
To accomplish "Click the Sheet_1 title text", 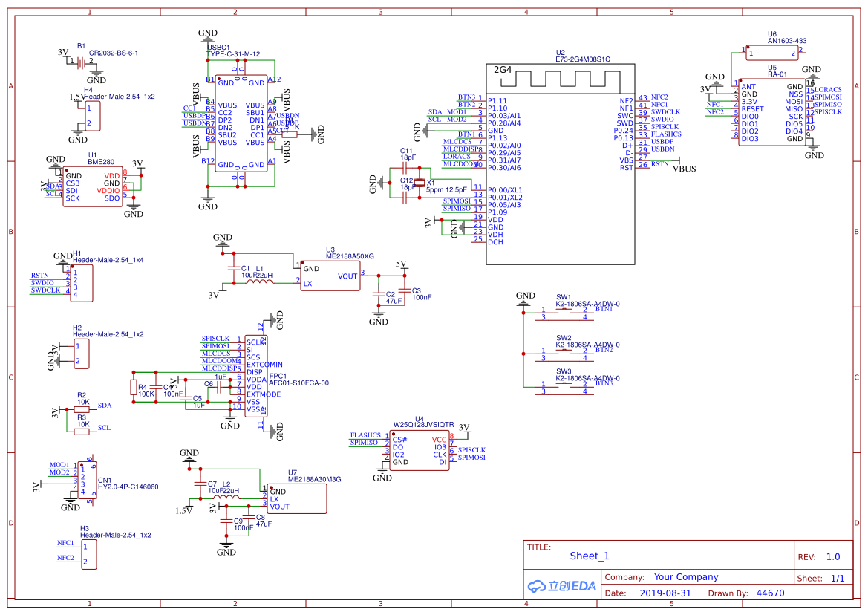I will (x=589, y=556).
